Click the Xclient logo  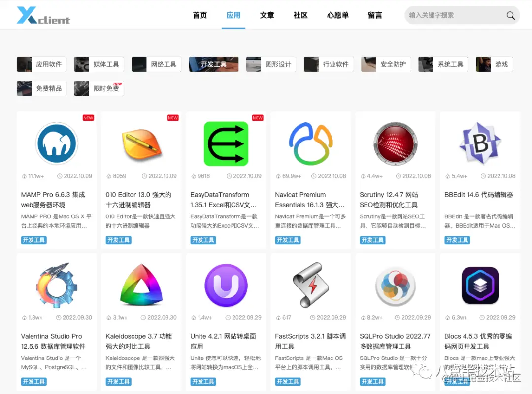point(43,16)
